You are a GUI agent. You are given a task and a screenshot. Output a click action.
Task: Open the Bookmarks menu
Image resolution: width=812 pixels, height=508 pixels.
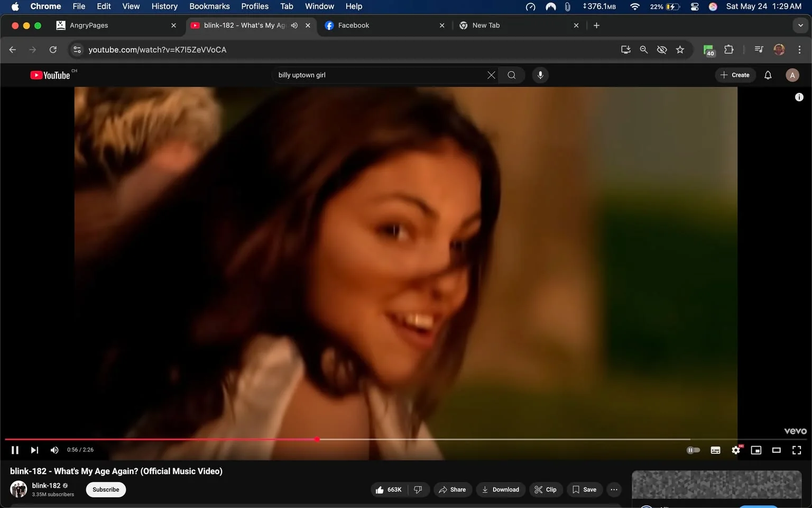209,6
